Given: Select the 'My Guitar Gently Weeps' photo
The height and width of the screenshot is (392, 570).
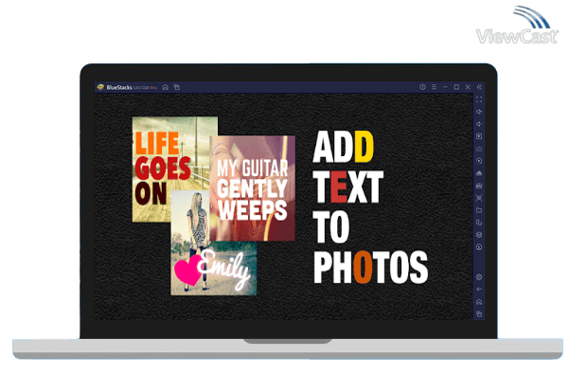Looking at the screenshot, I should click(x=252, y=188).
